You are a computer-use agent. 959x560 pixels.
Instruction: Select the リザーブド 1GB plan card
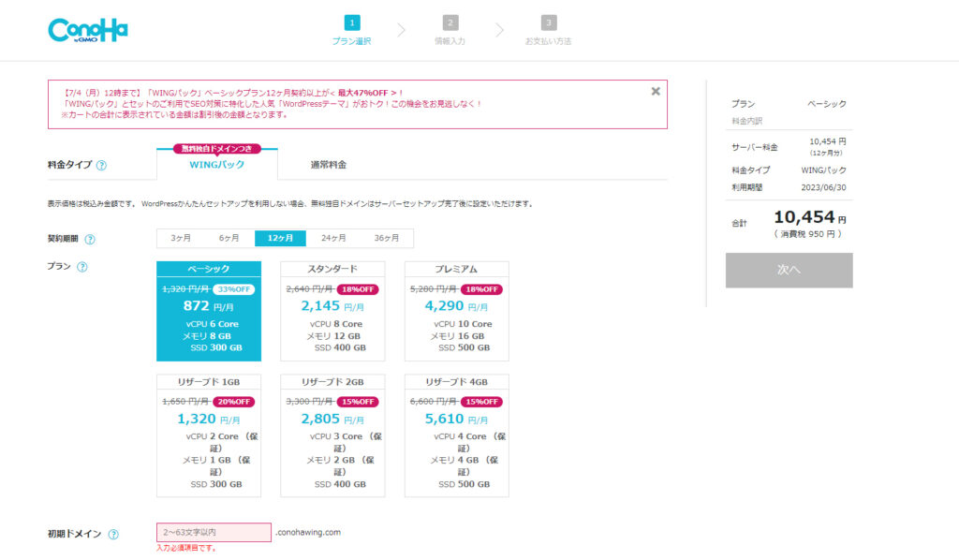click(x=209, y=435)
